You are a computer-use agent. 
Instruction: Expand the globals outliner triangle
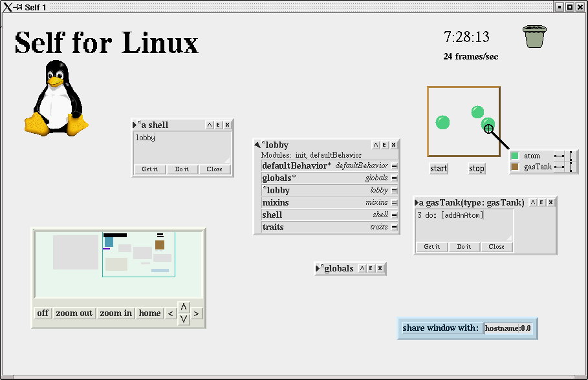318,268
